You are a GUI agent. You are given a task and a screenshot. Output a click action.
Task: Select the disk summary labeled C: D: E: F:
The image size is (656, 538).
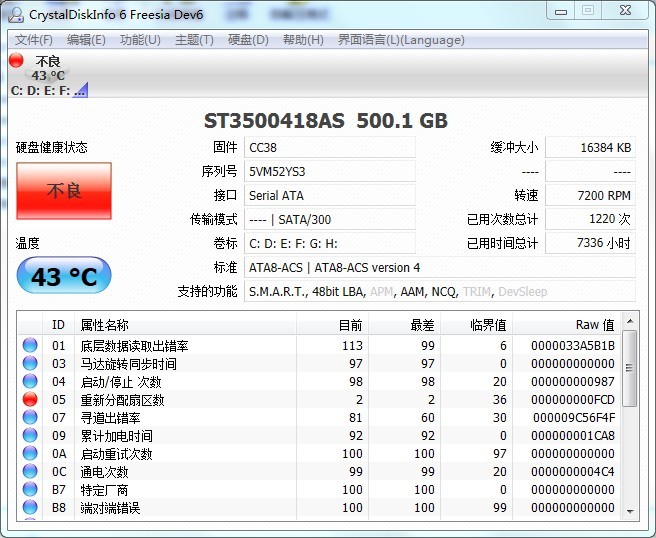point(49,75)
